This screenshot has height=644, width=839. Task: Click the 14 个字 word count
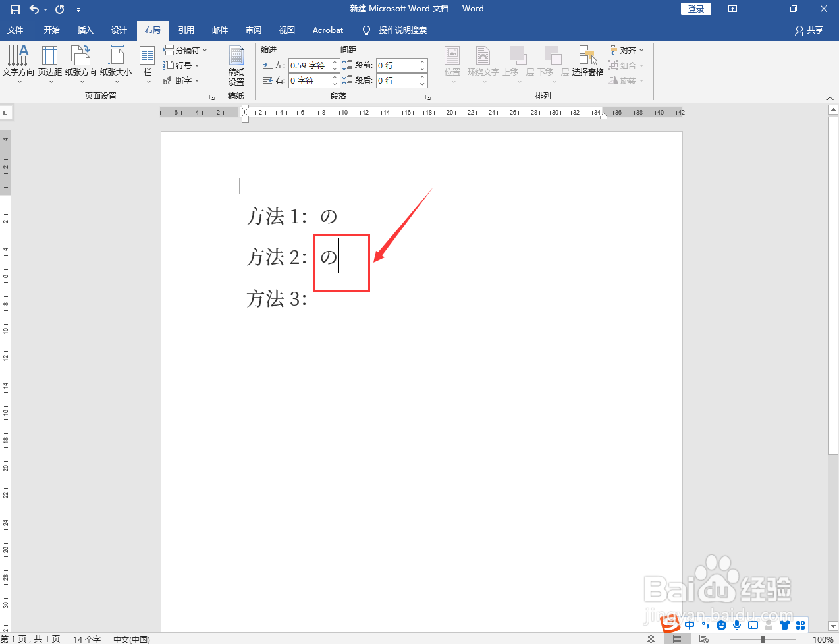[x=87, y=639]
